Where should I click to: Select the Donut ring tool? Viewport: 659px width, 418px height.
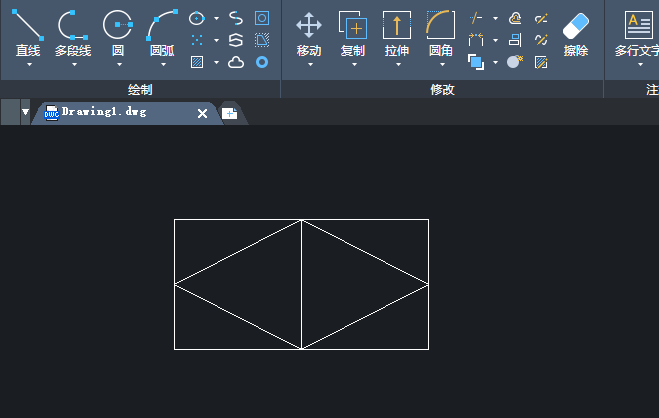262,62
